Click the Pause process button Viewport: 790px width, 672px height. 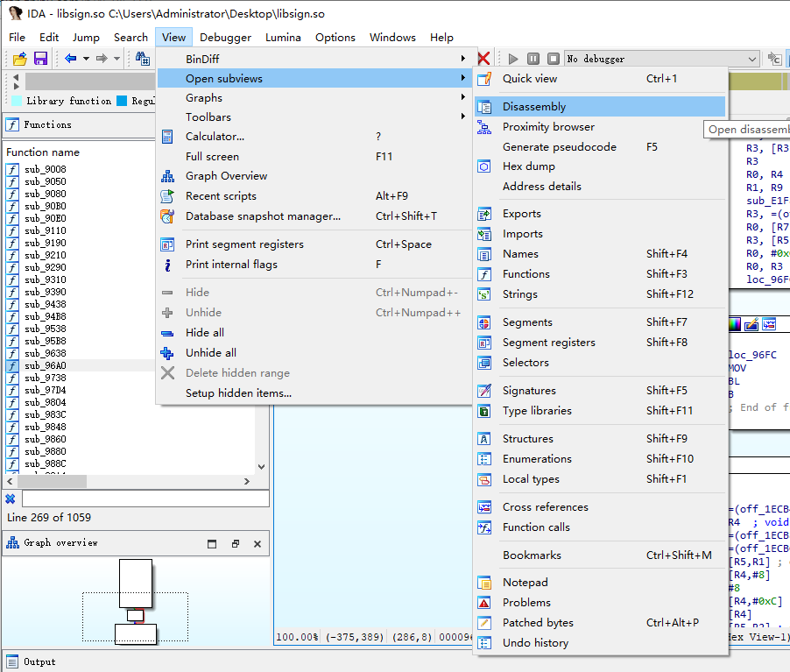pyautogui.click(x=533, y=59)
